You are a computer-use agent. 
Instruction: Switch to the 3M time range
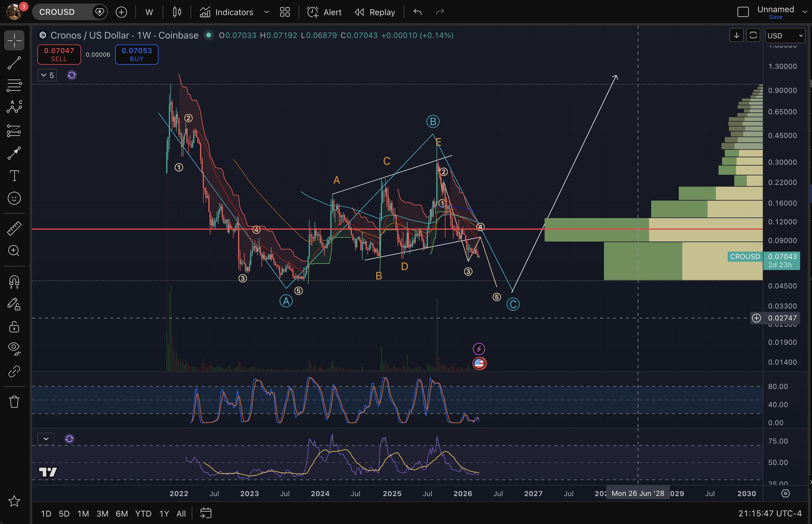click(102, 514)
